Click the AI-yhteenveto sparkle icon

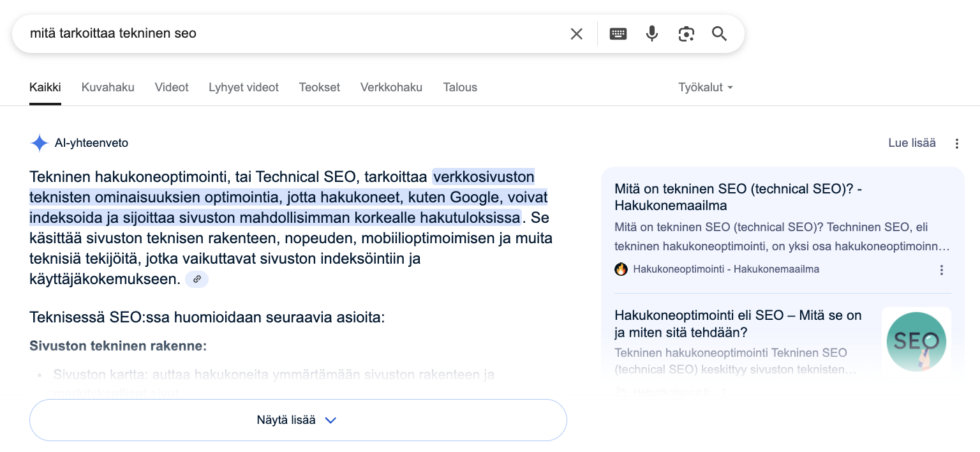(x=39, y=142)
